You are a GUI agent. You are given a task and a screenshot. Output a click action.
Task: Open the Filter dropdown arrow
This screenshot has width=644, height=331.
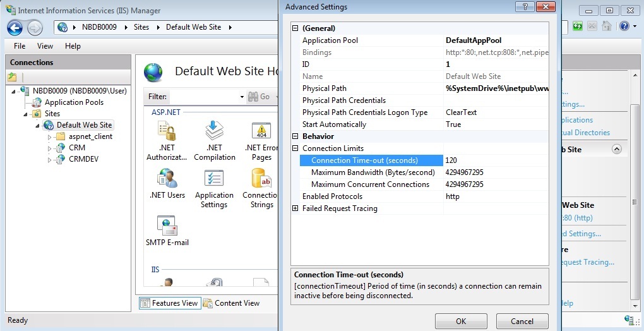coord(242,97)
